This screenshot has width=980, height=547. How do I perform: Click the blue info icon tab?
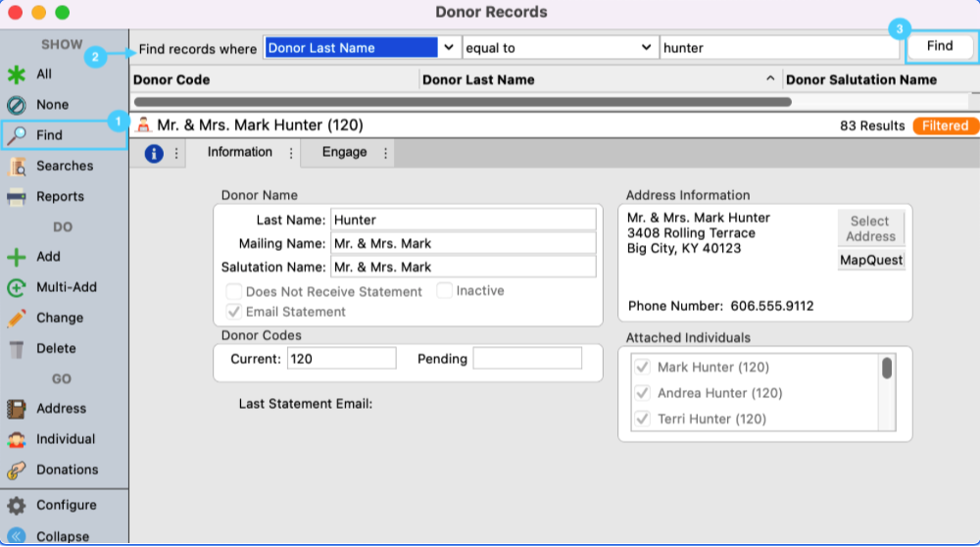point(154,153)
